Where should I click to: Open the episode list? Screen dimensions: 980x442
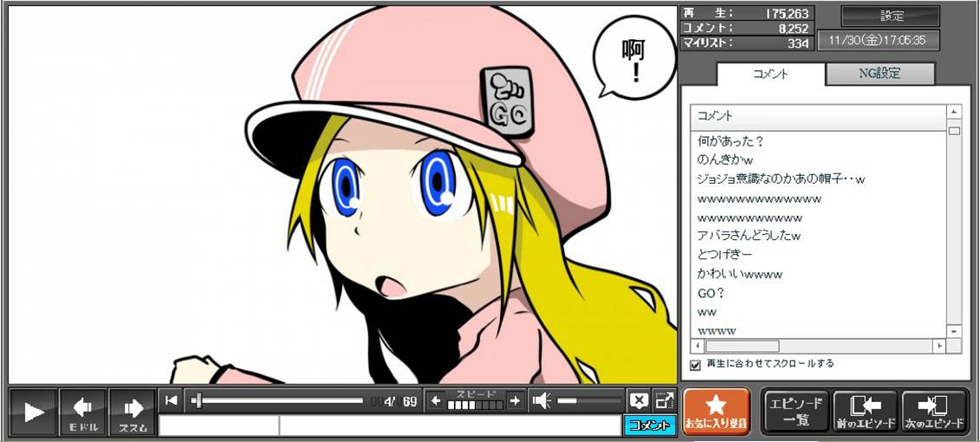(x=795, y=411)
